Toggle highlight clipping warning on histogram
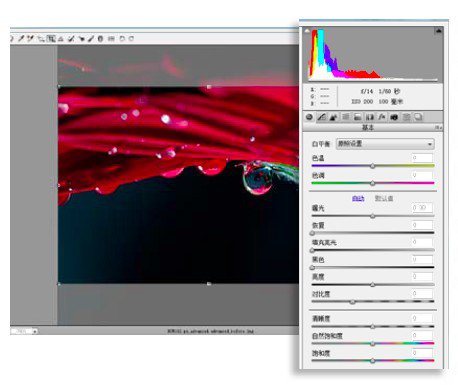The image size is (458, 385). click(438, 31)
